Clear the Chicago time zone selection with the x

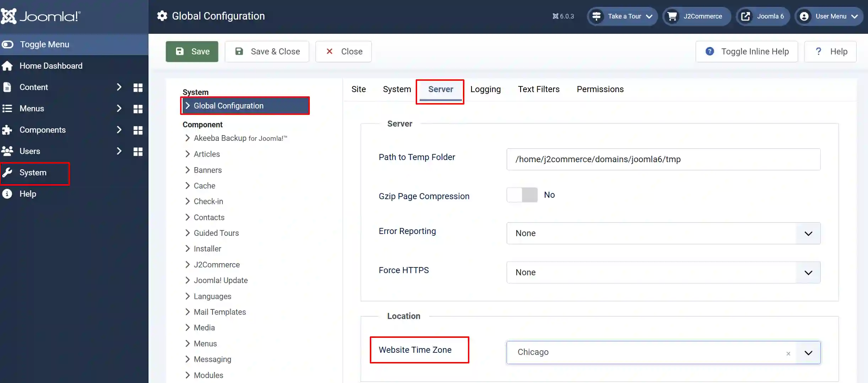[788, 353]
